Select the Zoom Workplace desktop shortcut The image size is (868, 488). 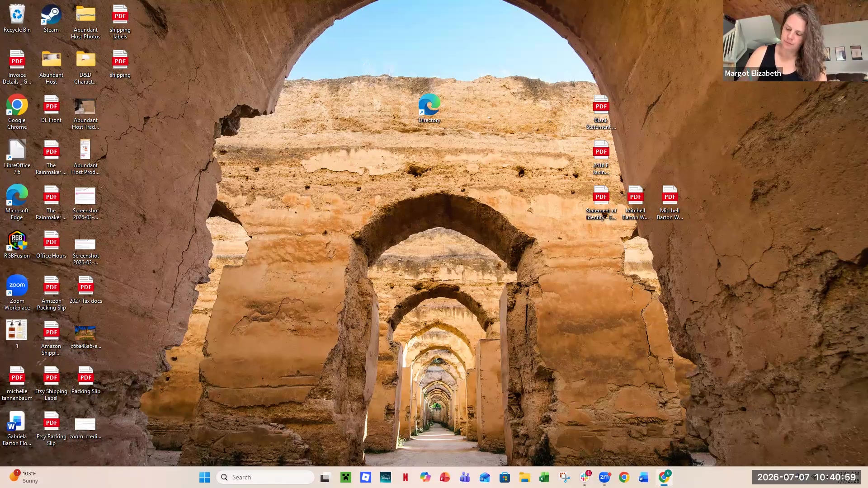(17, 293)
